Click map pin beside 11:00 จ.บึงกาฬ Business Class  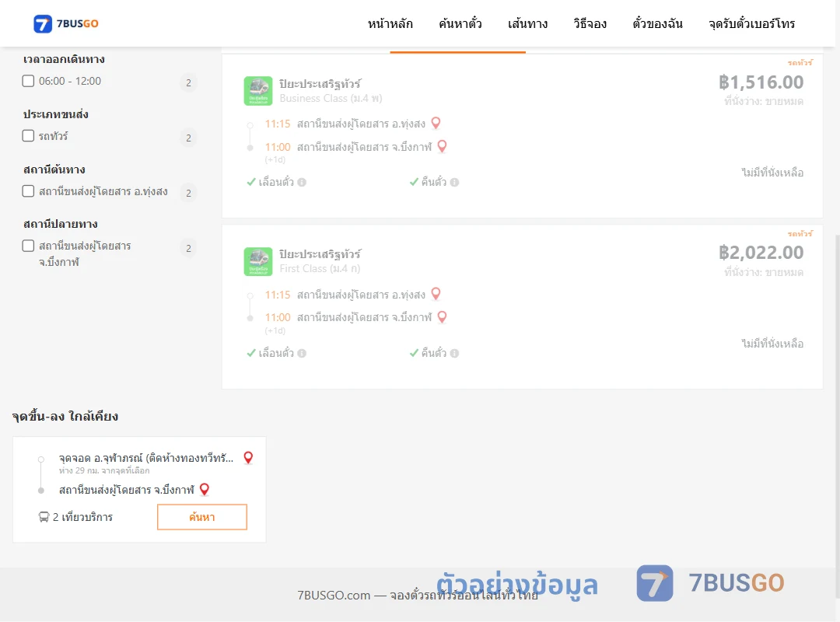[x=442, y=146]
